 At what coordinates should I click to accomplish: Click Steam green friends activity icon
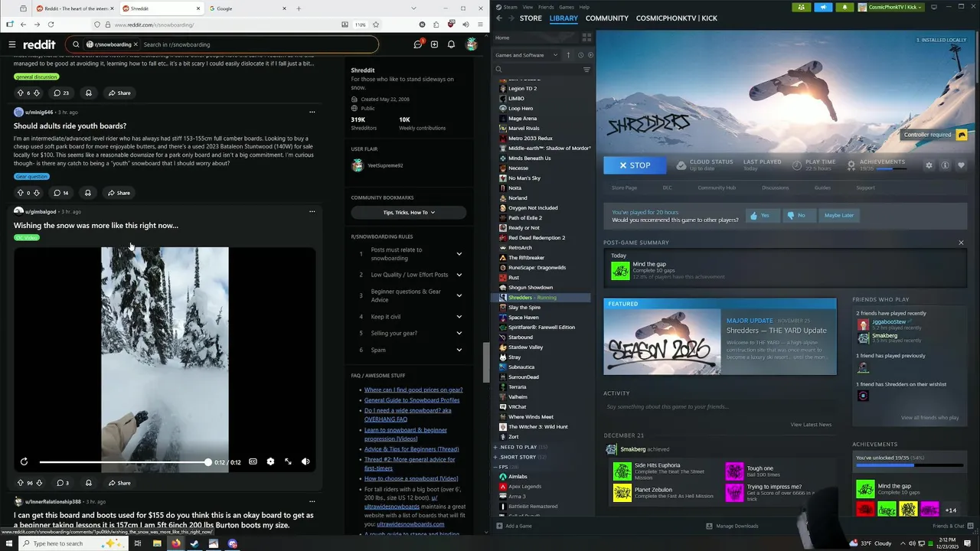coord(801,7)
